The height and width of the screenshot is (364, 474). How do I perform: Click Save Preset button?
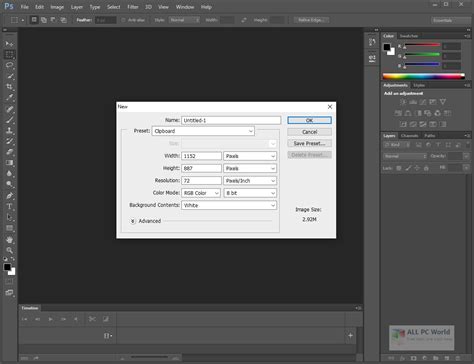(309, 143)
